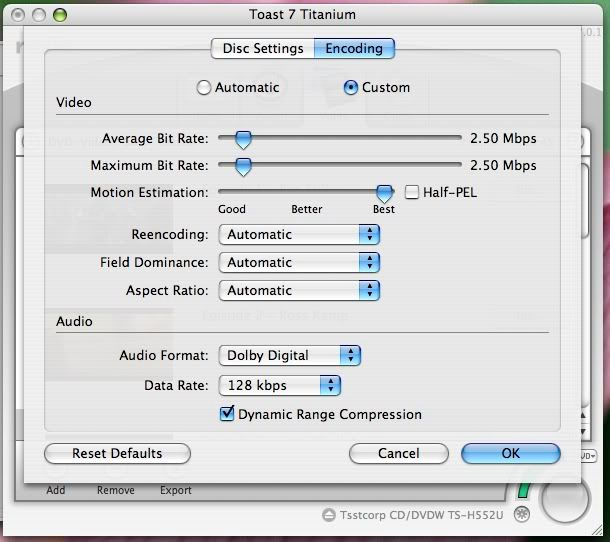This screenshot has width=610, height=542.
Task: Click the eject icon beside Tsstcorp drive
Action: [x=329, y=515]
